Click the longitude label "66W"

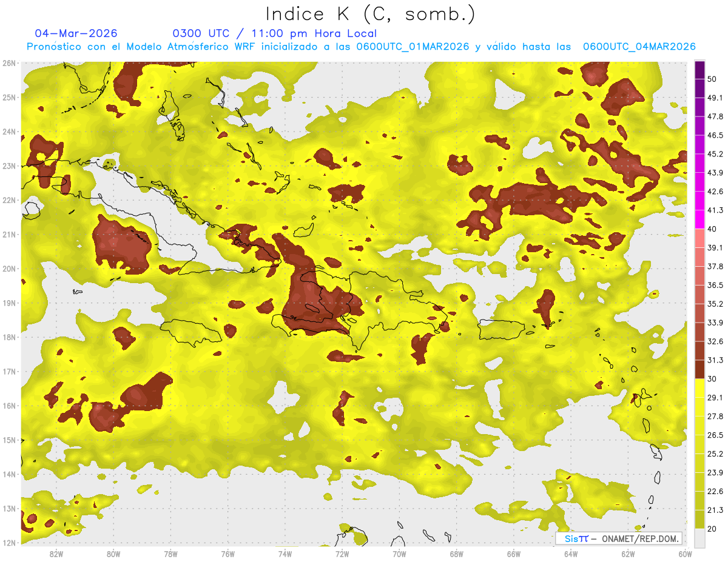point(514,554)
